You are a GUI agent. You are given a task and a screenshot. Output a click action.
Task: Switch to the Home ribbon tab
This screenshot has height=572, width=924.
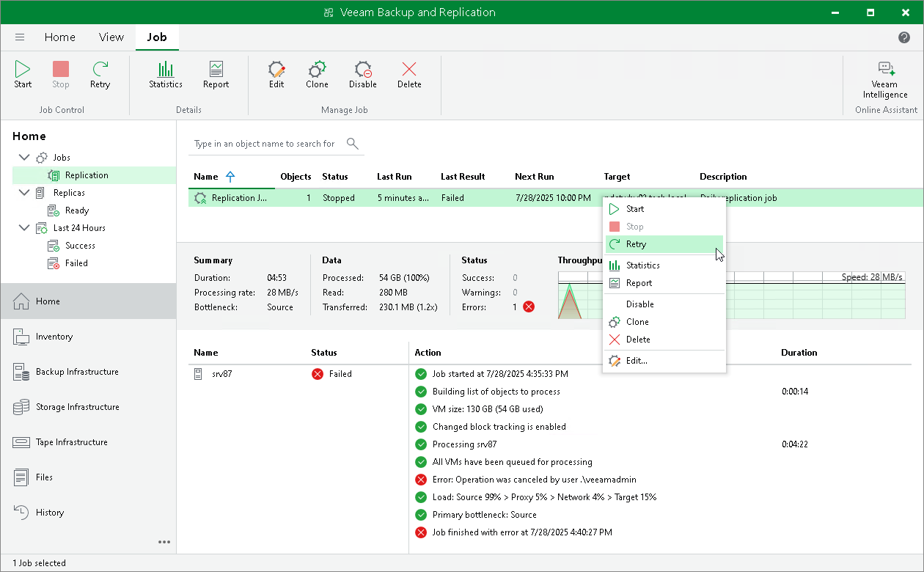click(59, 37)
